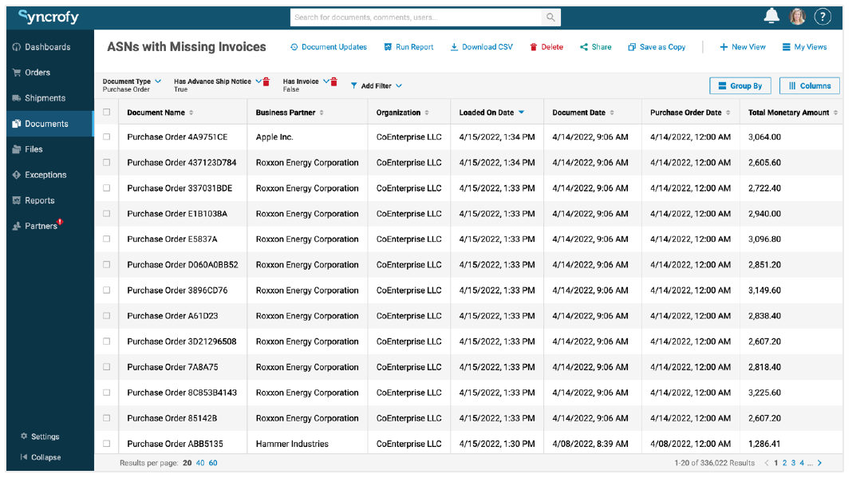The width and height of the screenshot is (868, 478).
Task: Click the Columns button
Action: 809,86
